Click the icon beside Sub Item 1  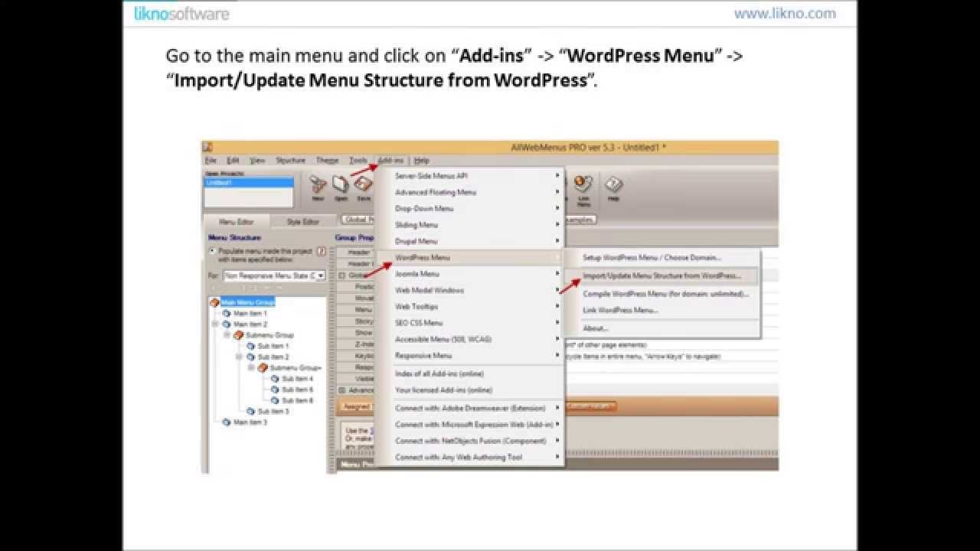click(250, 346)
